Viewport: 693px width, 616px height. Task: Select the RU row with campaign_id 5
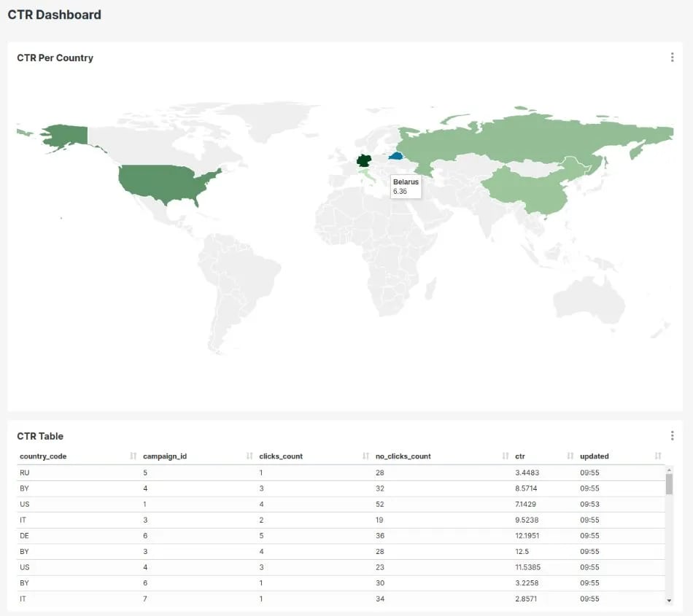point(219,472)
